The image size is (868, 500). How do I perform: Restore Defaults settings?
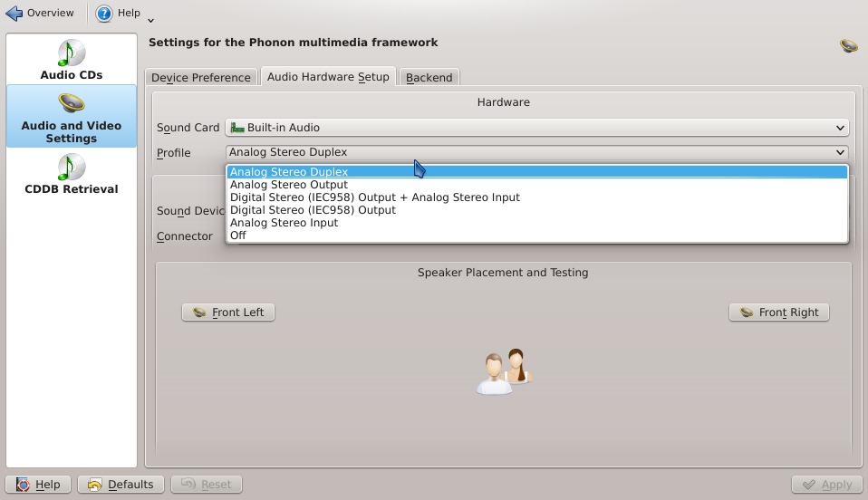click(121, 485)
